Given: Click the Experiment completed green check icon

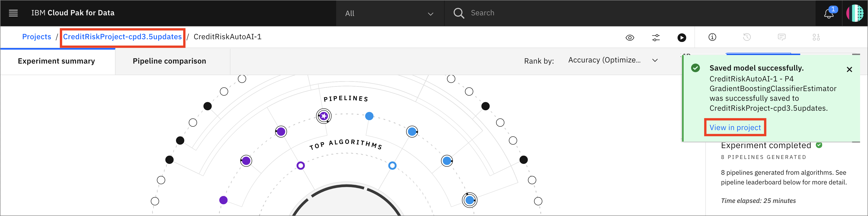Looking at the screenshot, I should coord(819,145).
